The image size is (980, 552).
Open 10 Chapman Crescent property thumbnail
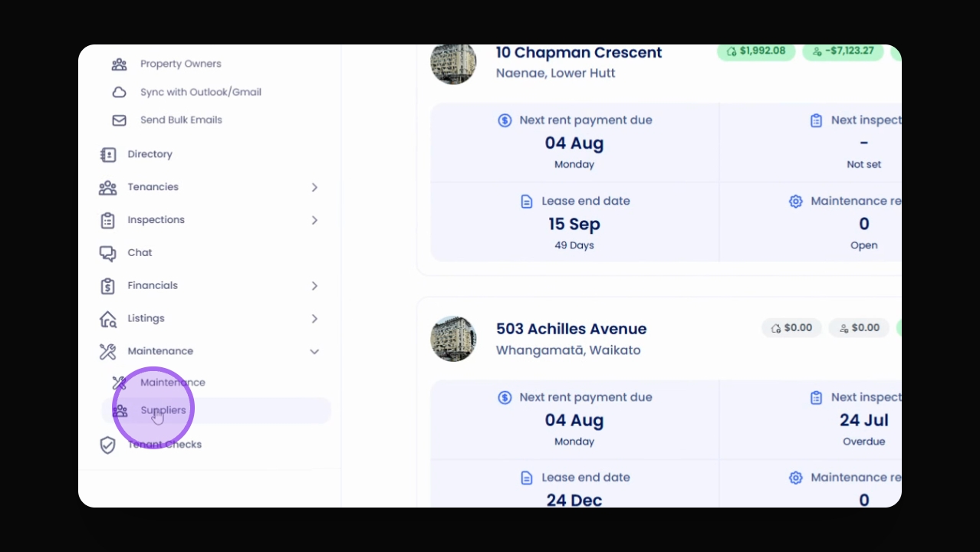[x=453, y=63]
